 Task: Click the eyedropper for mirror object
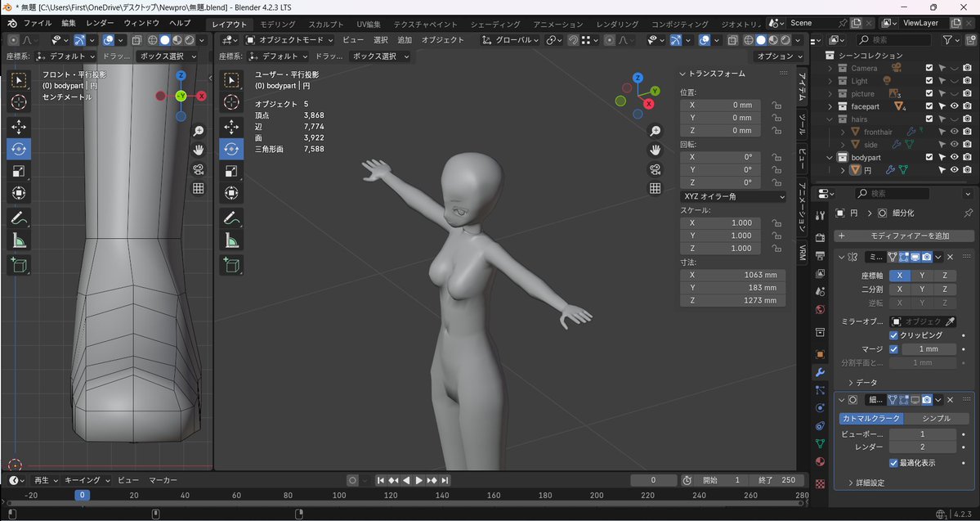950,321
